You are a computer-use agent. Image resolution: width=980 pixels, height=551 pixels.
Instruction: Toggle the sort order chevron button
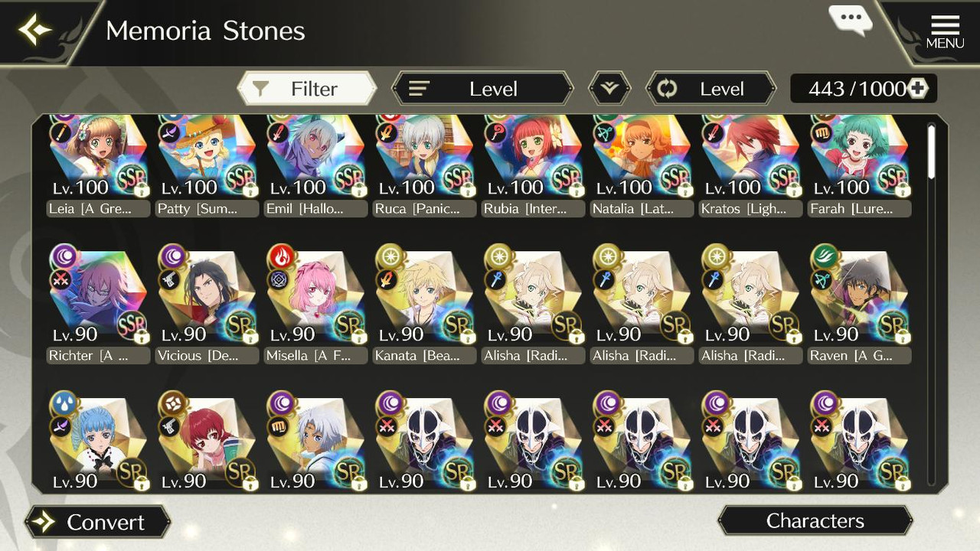[x=609, y=89]
